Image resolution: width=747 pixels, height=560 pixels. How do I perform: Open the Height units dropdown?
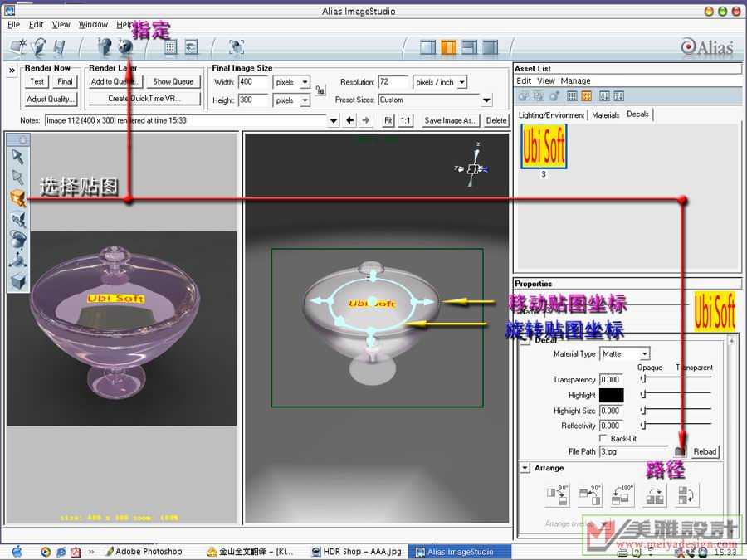[x=305, y=100]
